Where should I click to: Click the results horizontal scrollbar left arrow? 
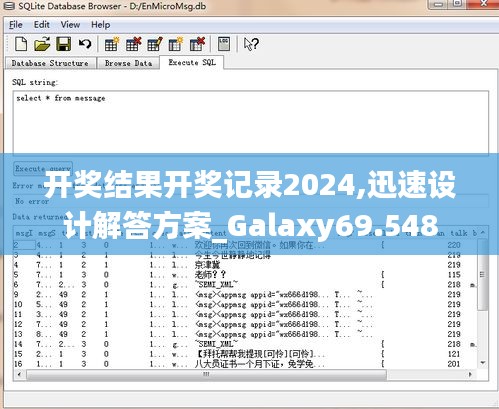(19, 374)
